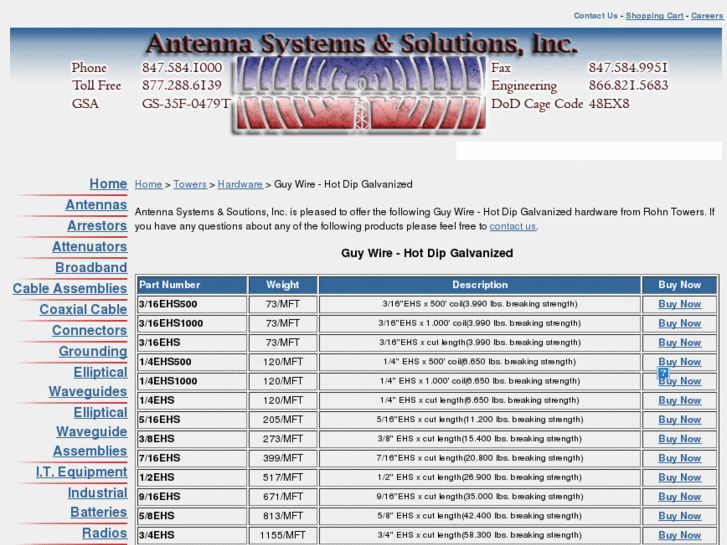Screen dimensions: 727x545
Task: Select part number cell 3/16EHS500
Action: 192,304
